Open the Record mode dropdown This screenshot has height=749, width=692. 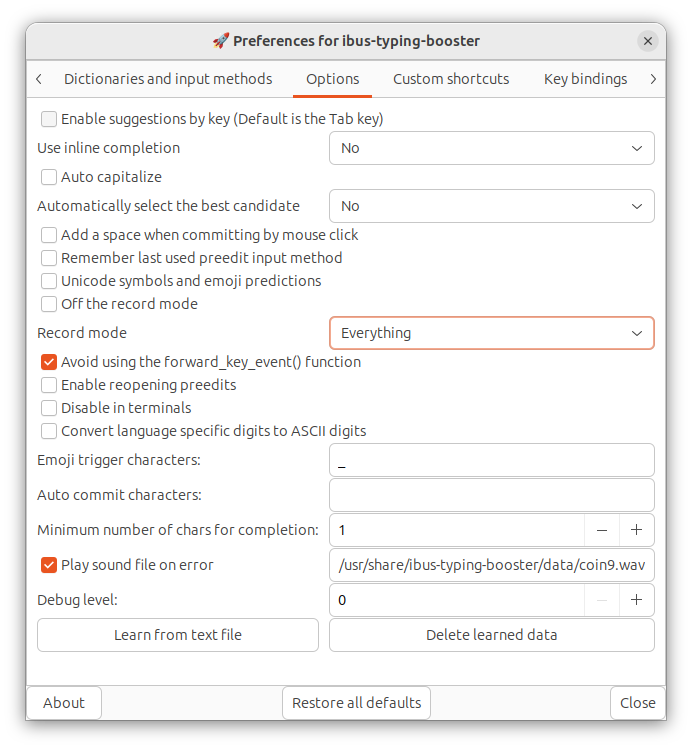pyautogui.click(x=491, y=333)
